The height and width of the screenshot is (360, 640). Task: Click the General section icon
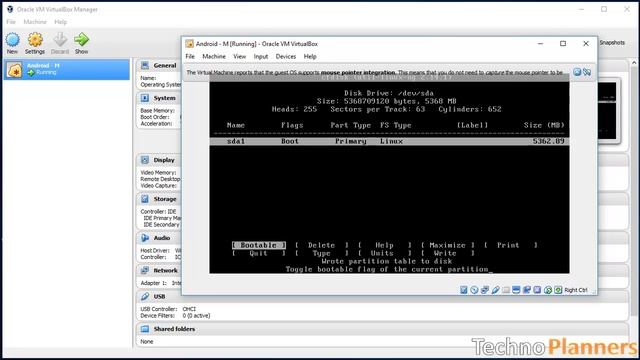tap(145, 65)
